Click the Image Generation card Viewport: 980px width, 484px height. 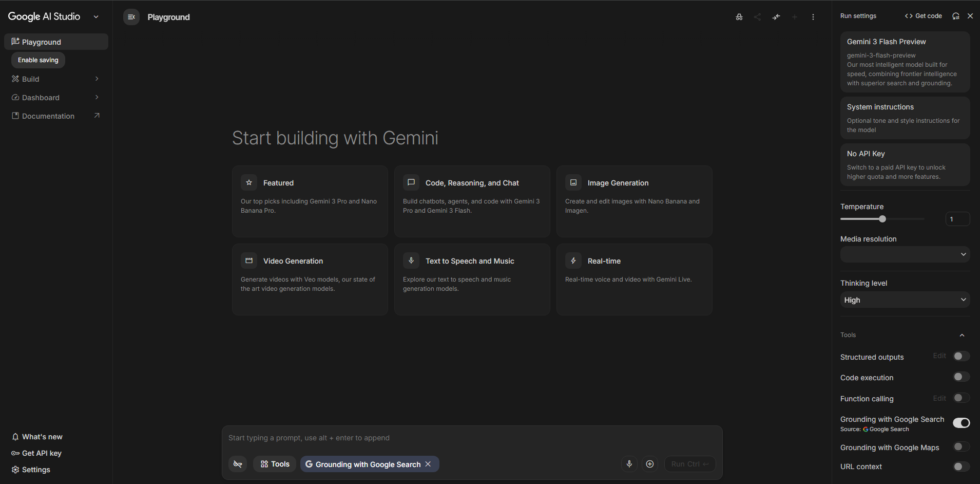pos(634,201)
